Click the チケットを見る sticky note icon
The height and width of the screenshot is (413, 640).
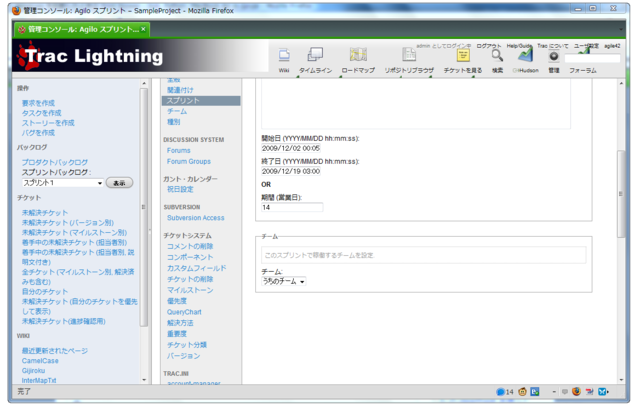coord(463,55)
